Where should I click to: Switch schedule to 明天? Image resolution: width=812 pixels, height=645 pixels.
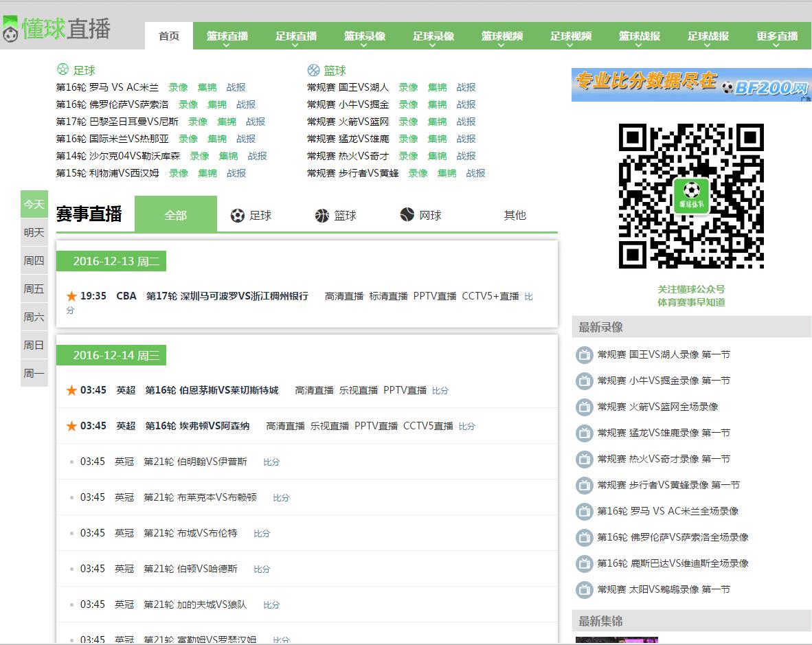pyautogui.click(x=34, y=232)
